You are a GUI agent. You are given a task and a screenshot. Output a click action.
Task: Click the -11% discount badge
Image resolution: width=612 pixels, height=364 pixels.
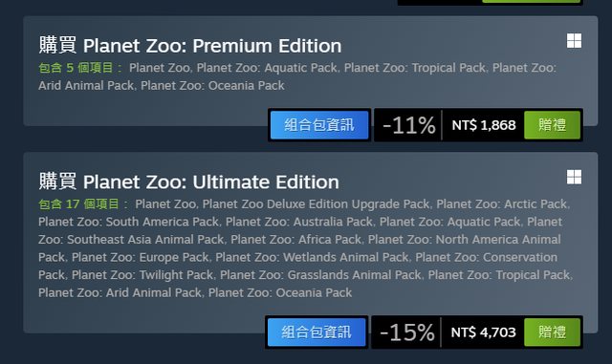tap(408, 125)
